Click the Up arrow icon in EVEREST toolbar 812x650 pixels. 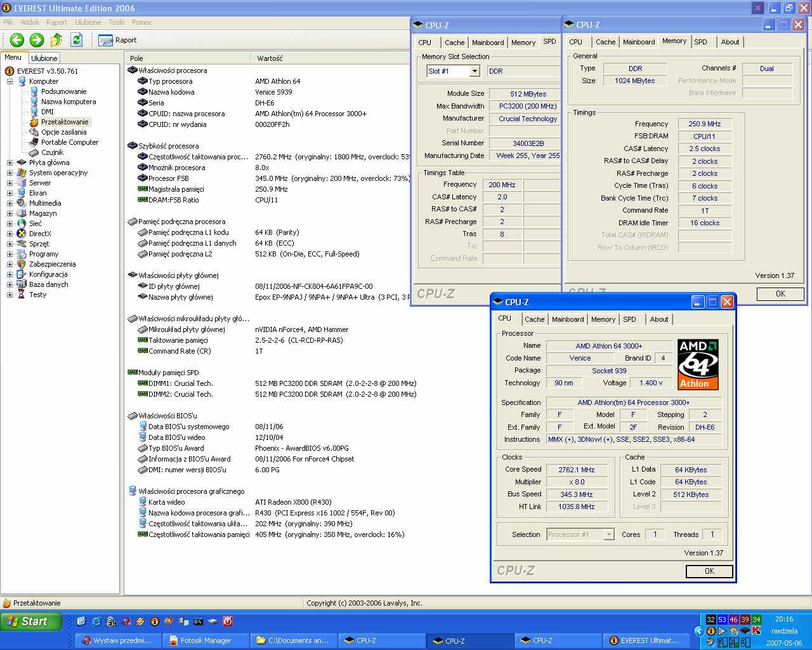(56, 40)
